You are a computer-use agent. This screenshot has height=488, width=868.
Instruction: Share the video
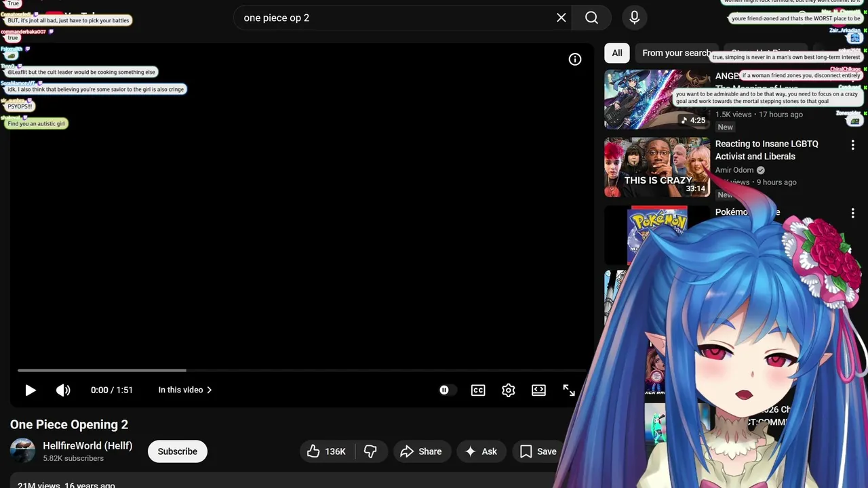[x=421, y=451]
